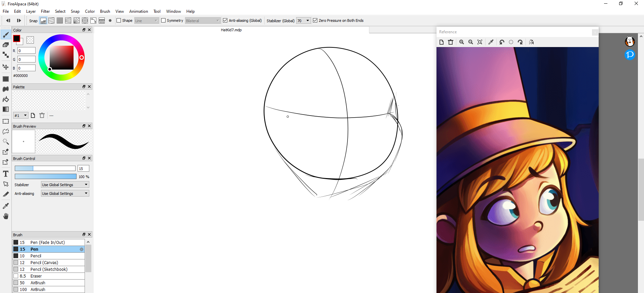Delete the Reference image (trash icon)

[x=451, y=42]
